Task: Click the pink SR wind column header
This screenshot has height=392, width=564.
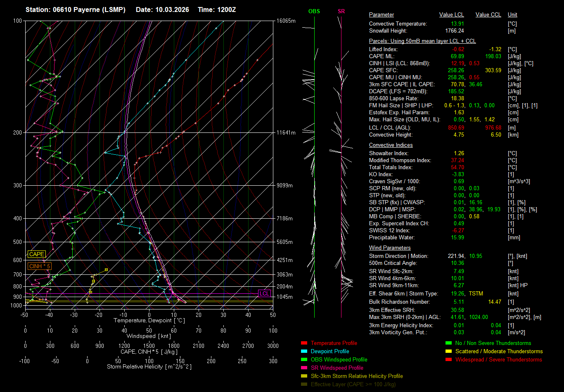Action: [x=341, y=12]
